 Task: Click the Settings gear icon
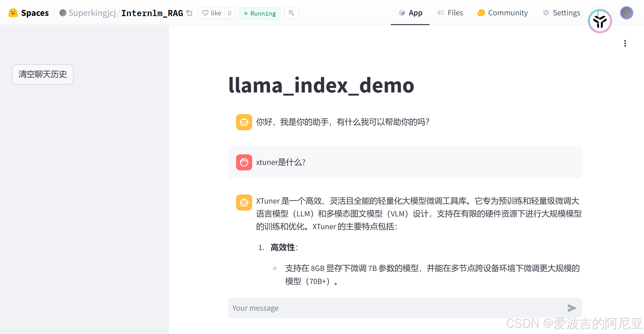[546, 13]
